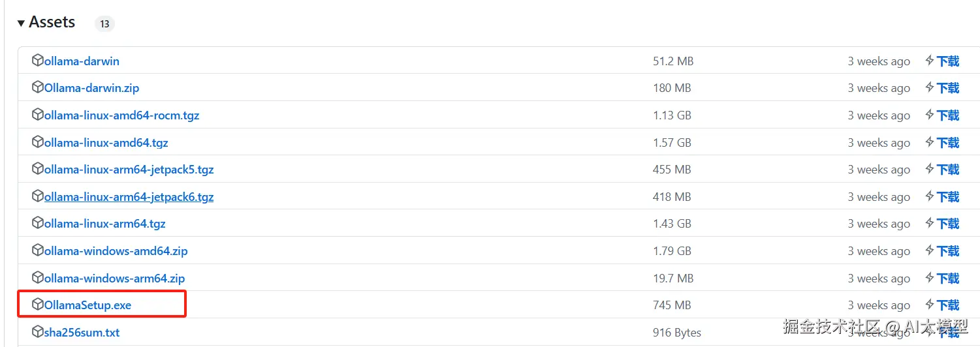This screenshot has width=980, height=347.
Task: Click package icon next to ollama-linux-amd64-rocm.tgz
Action: click(x=37, y=115)
